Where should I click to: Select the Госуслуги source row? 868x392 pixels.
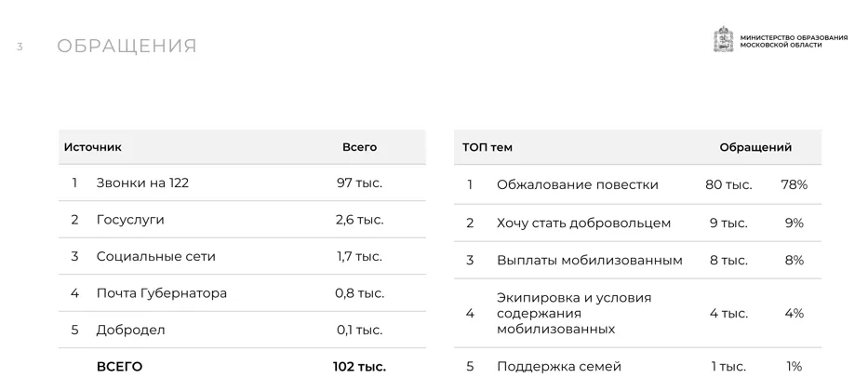(242, 219)
